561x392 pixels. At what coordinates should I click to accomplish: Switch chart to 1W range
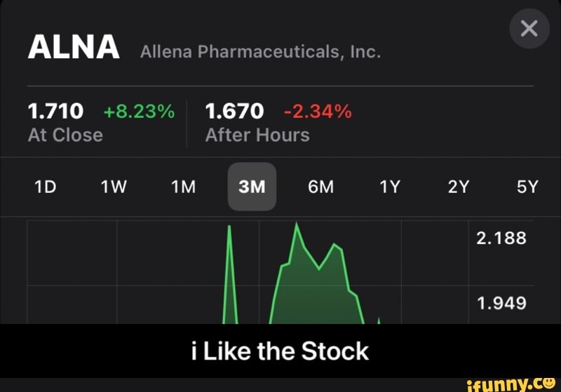coord(114,187)
